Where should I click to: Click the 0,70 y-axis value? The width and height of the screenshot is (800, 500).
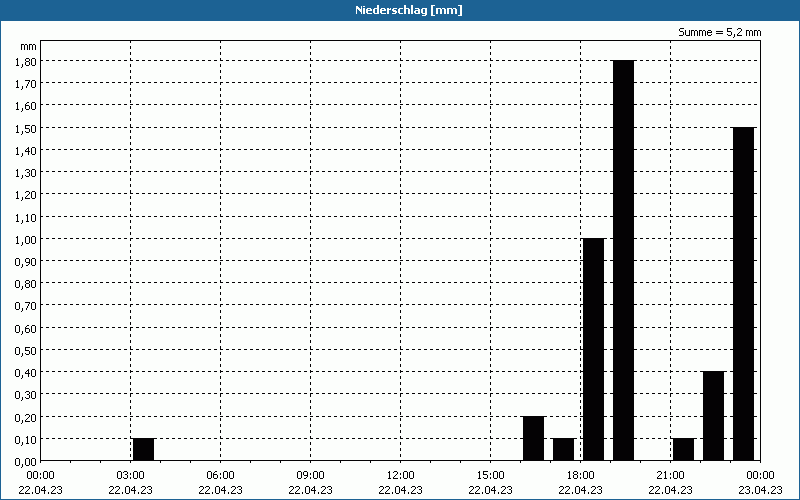(26, 306)
